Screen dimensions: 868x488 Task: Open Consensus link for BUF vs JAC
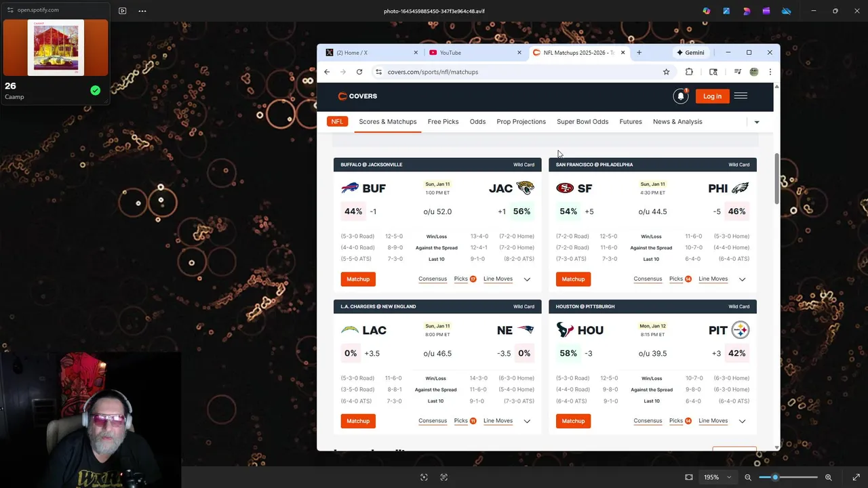click(433, 279)
